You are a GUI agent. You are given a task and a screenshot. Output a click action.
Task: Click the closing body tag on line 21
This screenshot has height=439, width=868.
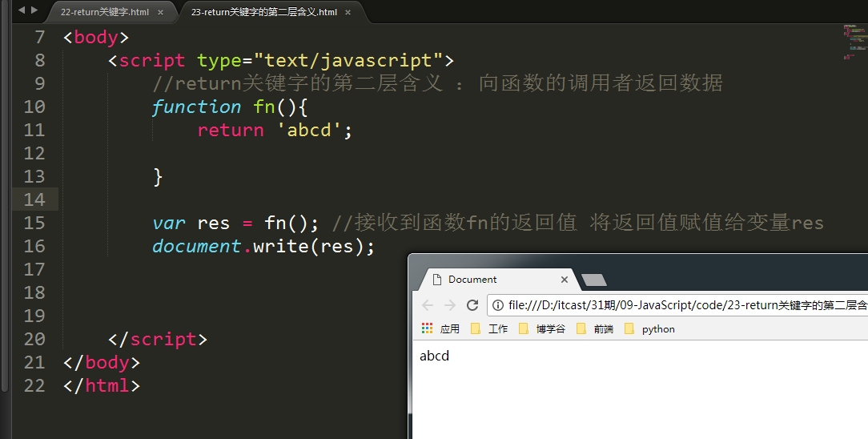102,362
